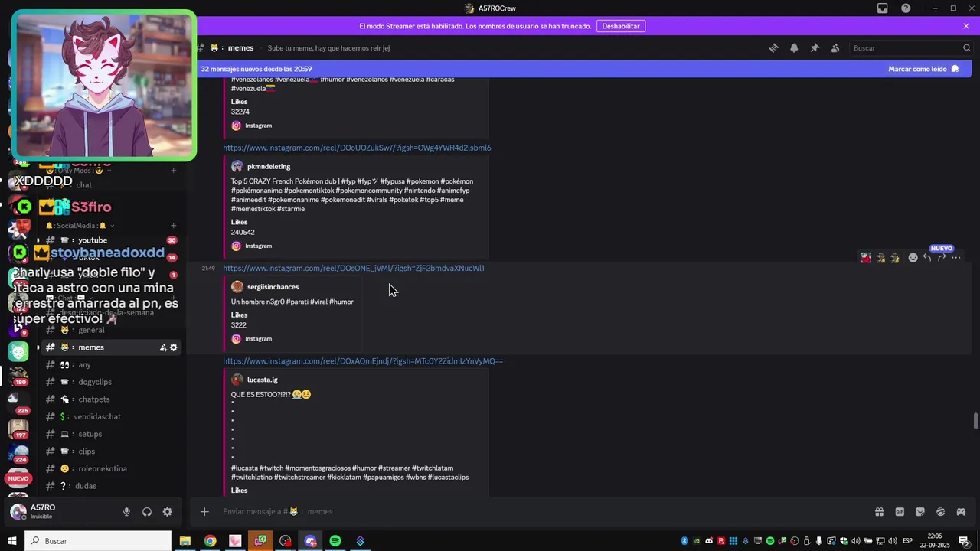980x551 pixels.
Task: Open user settings gear icon
Action: point(168,512)
